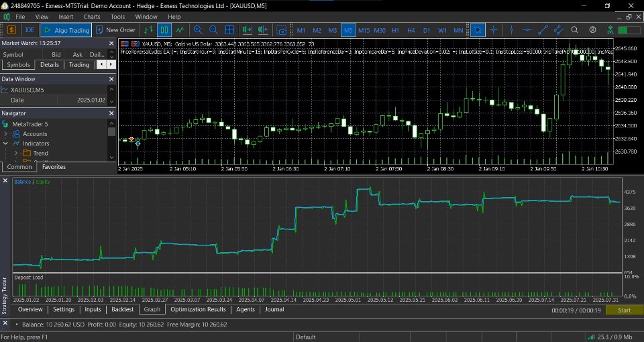Switch to the Backtest tab

click(122, 310)
